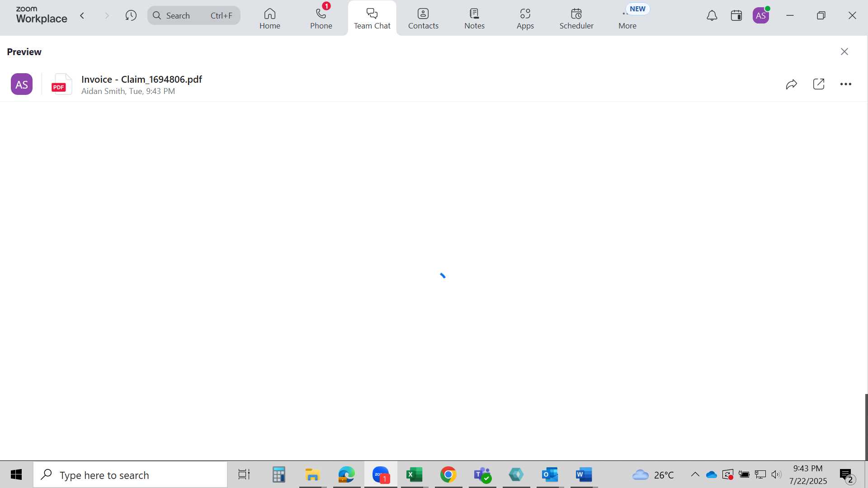Viewport: 868px width, 488px height.
Task: Click the Invoice - Claim_1694806.pdf file name
Action: 142,80
